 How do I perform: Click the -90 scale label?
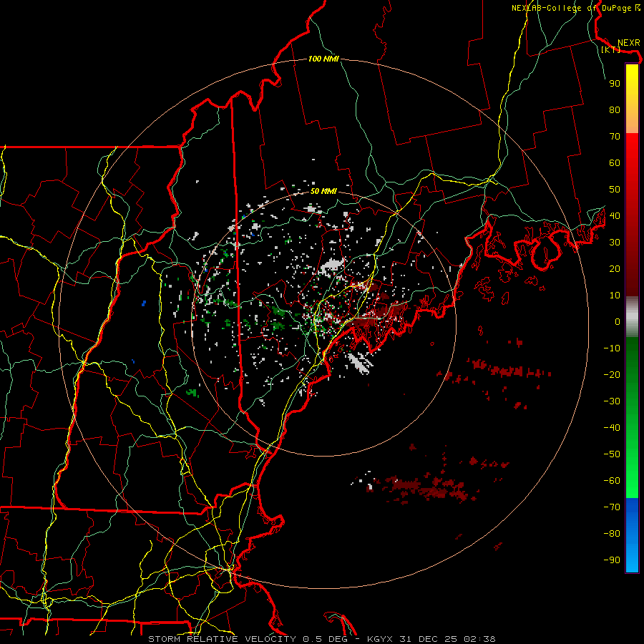pyautogui.click(x=612, y=560)
